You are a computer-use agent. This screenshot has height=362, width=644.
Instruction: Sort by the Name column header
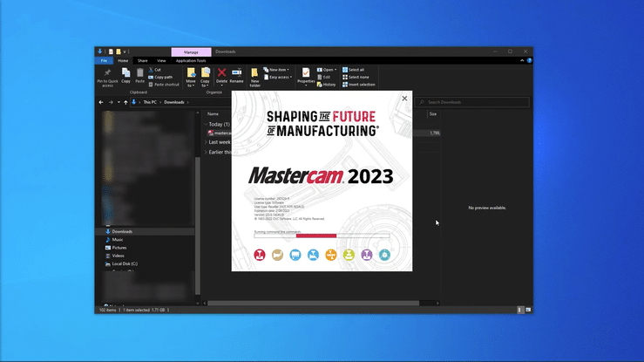[x=213, y=113]
